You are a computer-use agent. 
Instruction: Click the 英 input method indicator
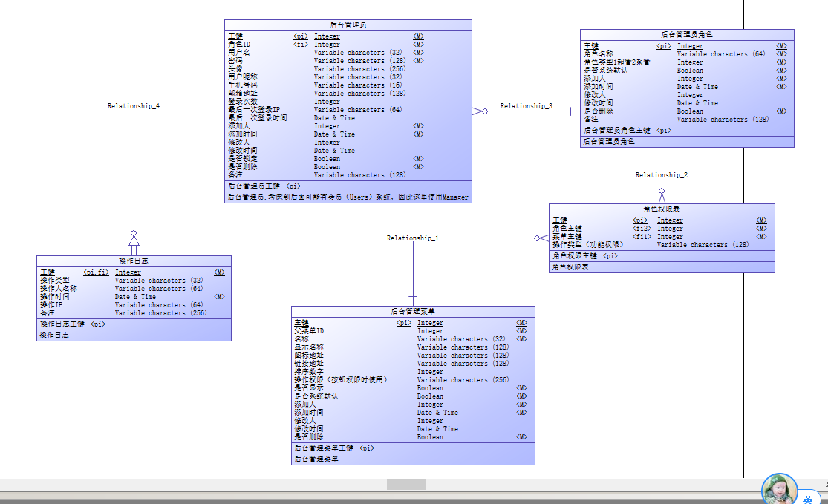click(x=808, y=499)
